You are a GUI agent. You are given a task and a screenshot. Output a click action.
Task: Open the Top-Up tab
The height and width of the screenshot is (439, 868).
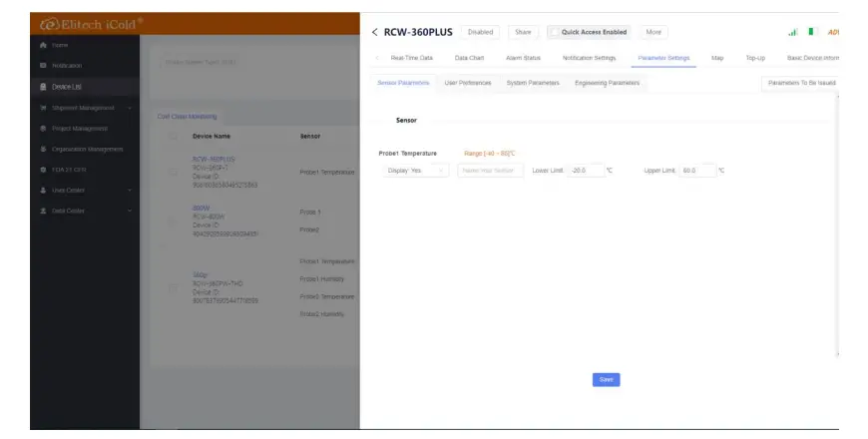pos(755,58)
